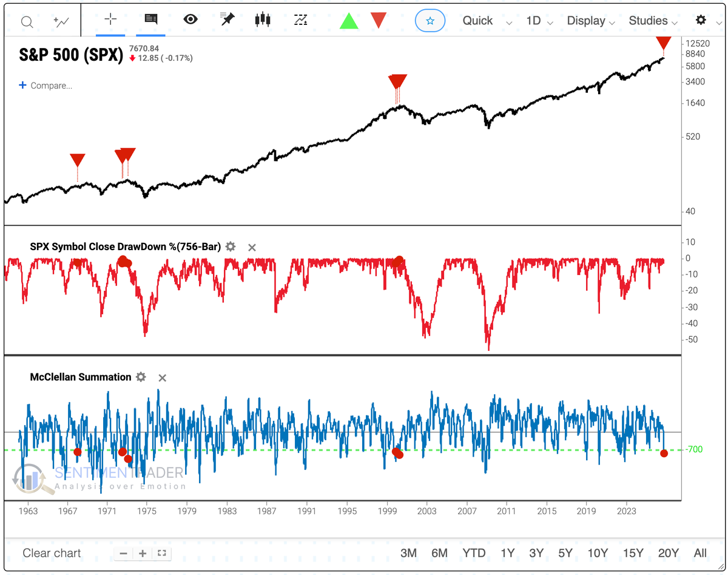Open McClellan Summation settings gear

[141, 377]
